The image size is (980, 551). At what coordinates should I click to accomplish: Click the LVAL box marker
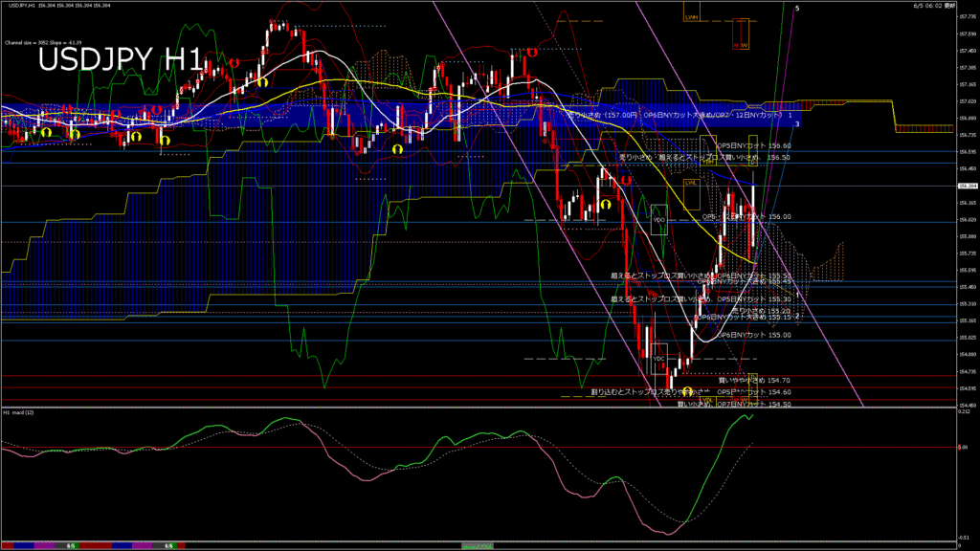[690, 181]
